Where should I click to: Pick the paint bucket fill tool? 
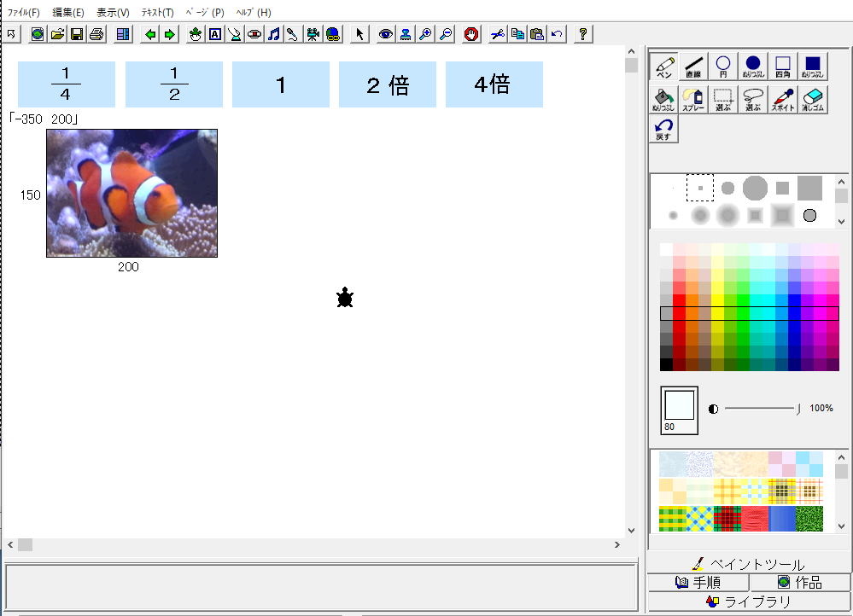tap(663, 99)
